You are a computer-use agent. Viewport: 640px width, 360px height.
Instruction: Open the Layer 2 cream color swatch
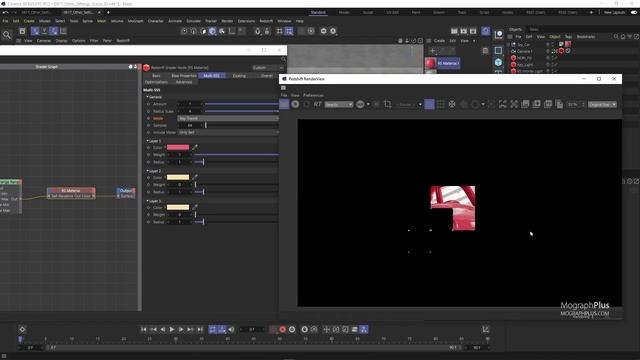(178, 178)
